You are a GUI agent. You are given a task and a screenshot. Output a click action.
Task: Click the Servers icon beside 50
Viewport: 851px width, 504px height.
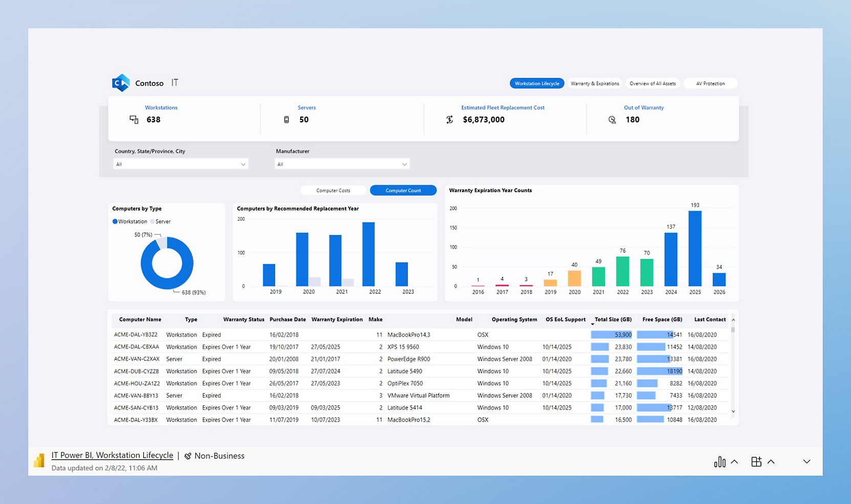coord(286,120)
